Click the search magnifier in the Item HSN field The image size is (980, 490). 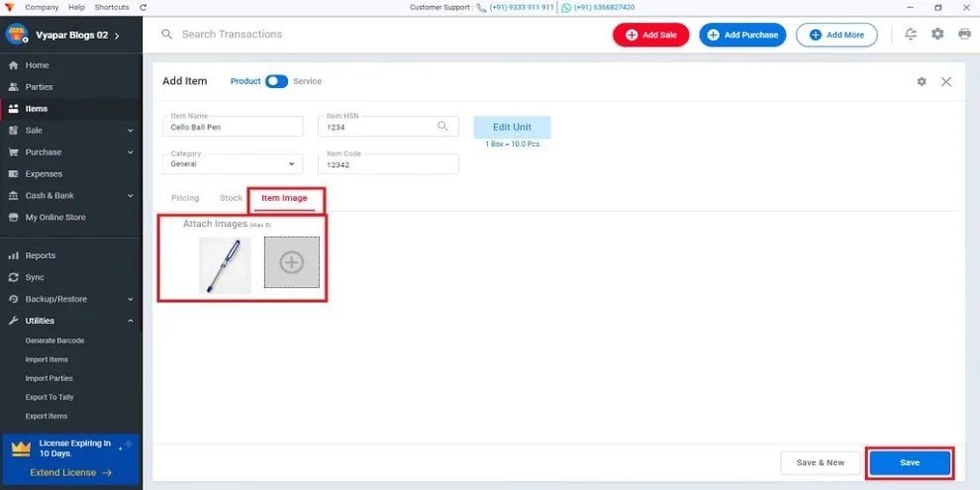(x=442, y=127)
